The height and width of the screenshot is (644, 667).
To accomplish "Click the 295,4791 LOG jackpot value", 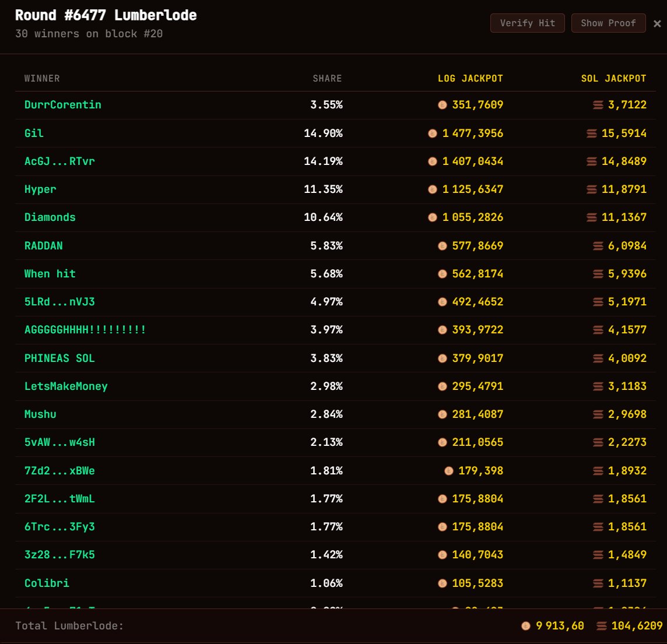I will click(x=478, y=386).
